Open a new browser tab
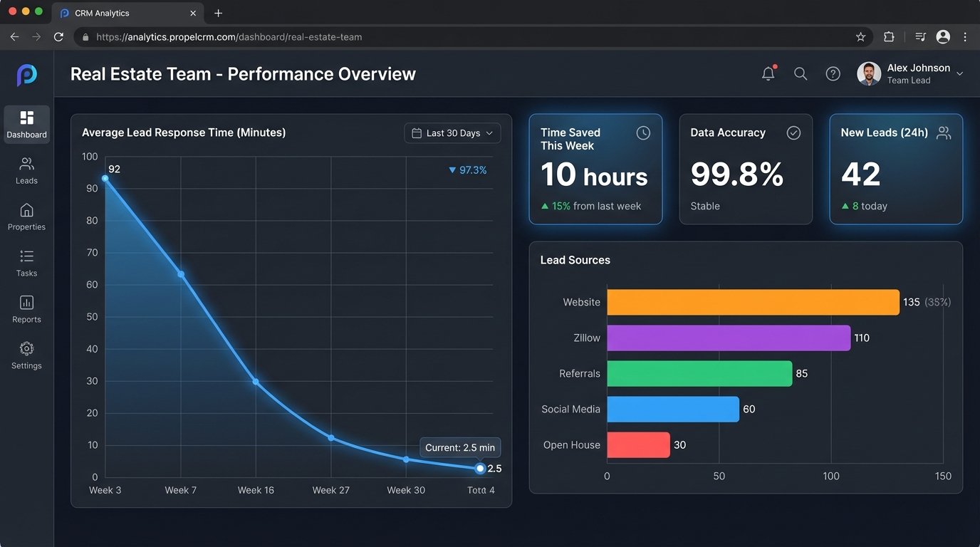Image resolution: width=980 pixels, height=547 pixels. pyautogui.click(x=218, y=13)
